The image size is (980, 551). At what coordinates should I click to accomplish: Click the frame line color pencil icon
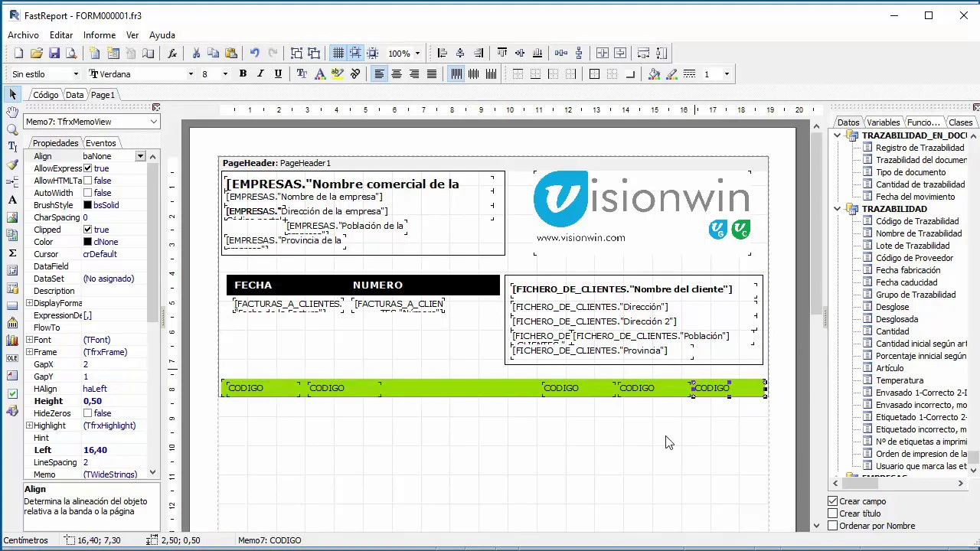pos(671,74)
